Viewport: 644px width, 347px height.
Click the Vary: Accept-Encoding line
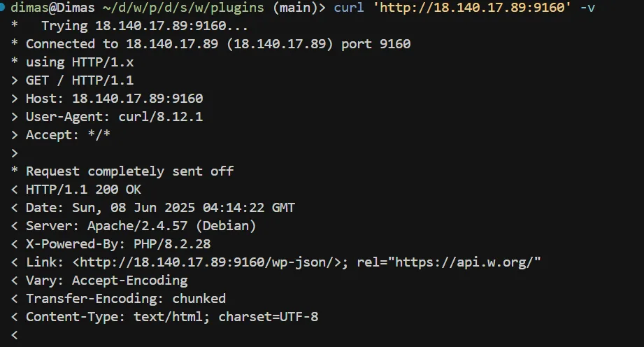107,281
